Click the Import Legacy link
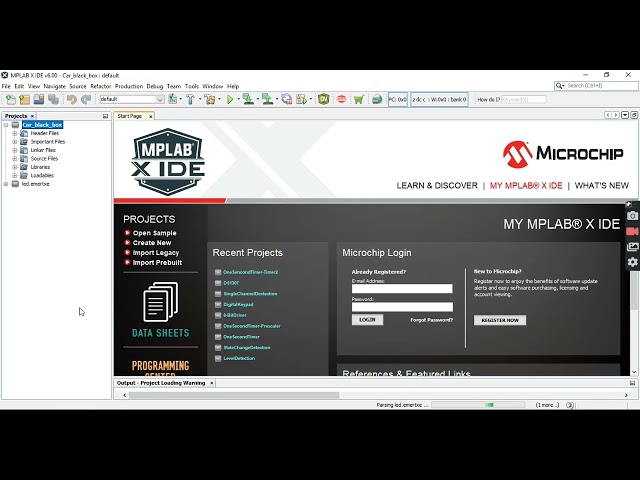 [156, 253]
